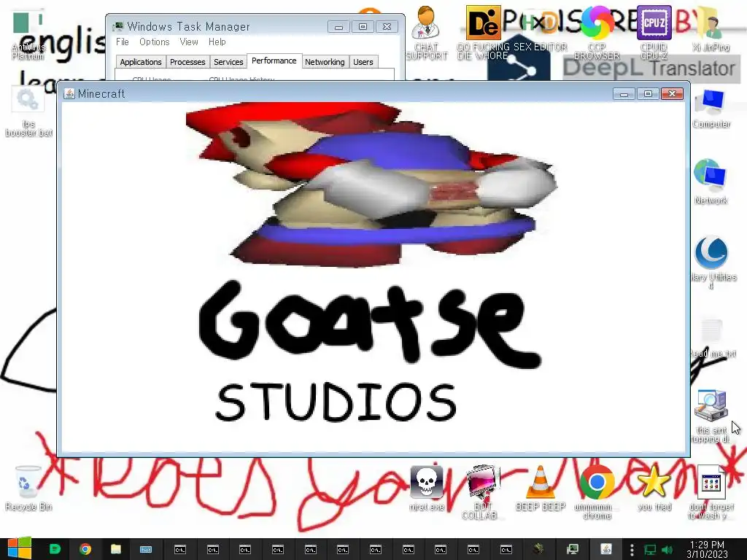The image size is (747, 560).
Task: Open the CCP BROWSER shortcut
Action: pos(597,34)
